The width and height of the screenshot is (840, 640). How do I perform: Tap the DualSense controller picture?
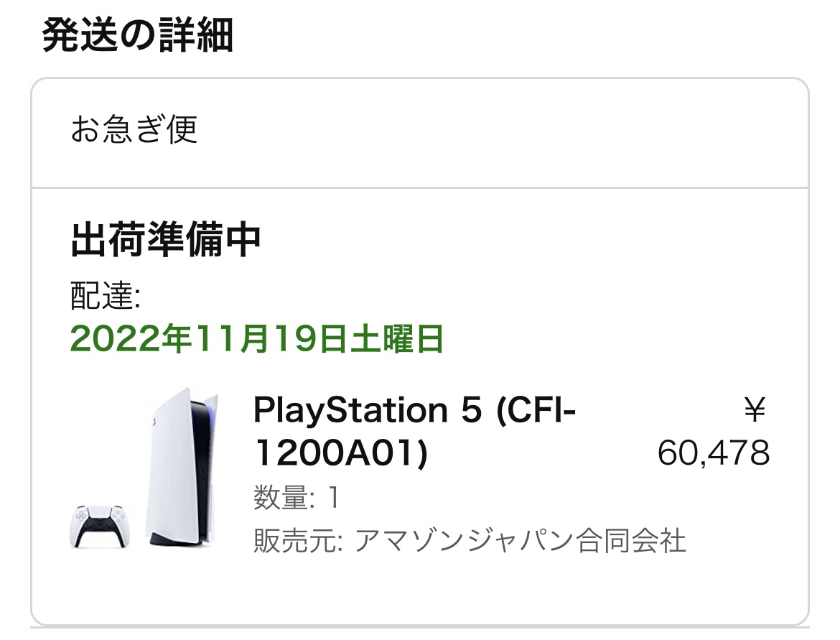pyautogui.click(x=98, y=527)
